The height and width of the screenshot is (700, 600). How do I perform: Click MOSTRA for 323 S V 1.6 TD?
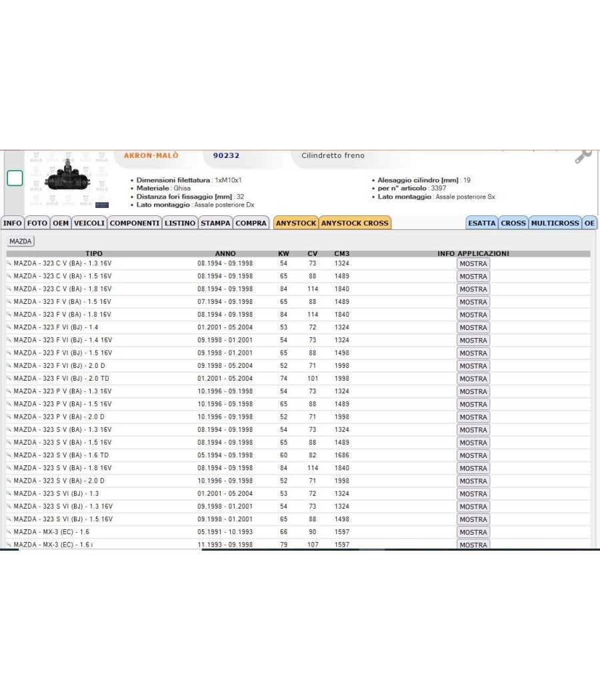(x=473, y=455)
